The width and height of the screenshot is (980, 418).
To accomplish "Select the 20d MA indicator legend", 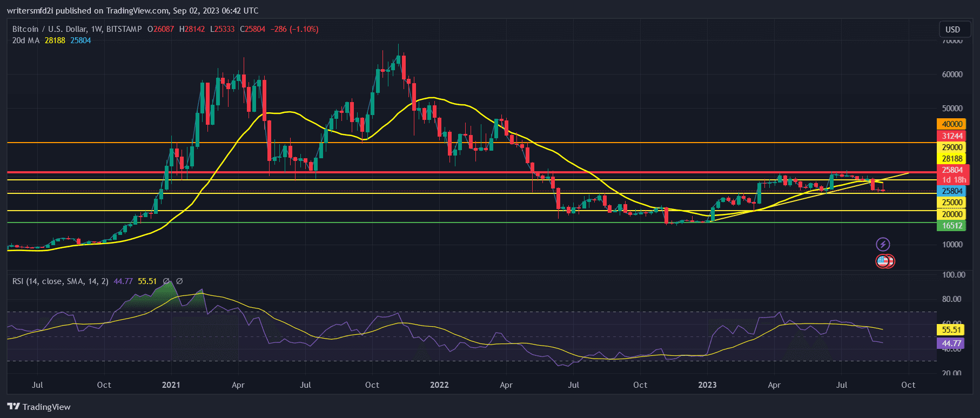I will 26,41.
